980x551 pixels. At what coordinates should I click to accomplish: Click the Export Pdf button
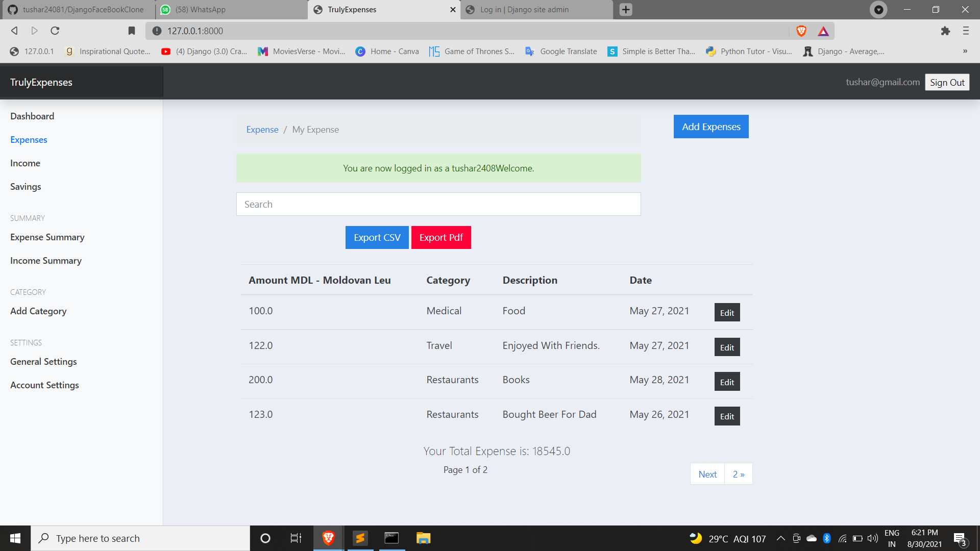[x=441, y=237]
